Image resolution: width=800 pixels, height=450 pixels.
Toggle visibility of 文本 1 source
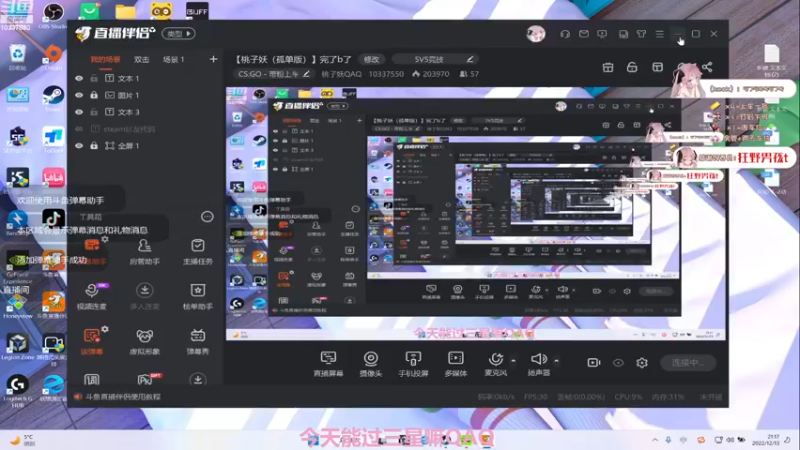point(79,79)
